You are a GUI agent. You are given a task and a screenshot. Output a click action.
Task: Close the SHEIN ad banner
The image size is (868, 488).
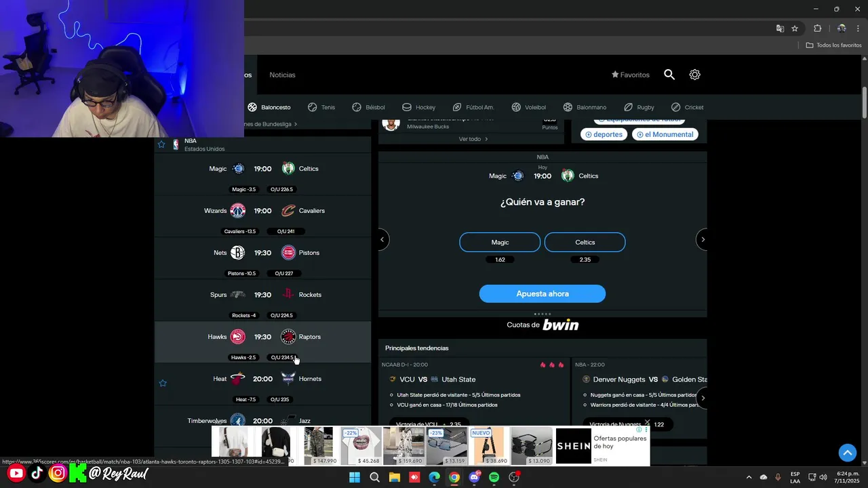647,422
